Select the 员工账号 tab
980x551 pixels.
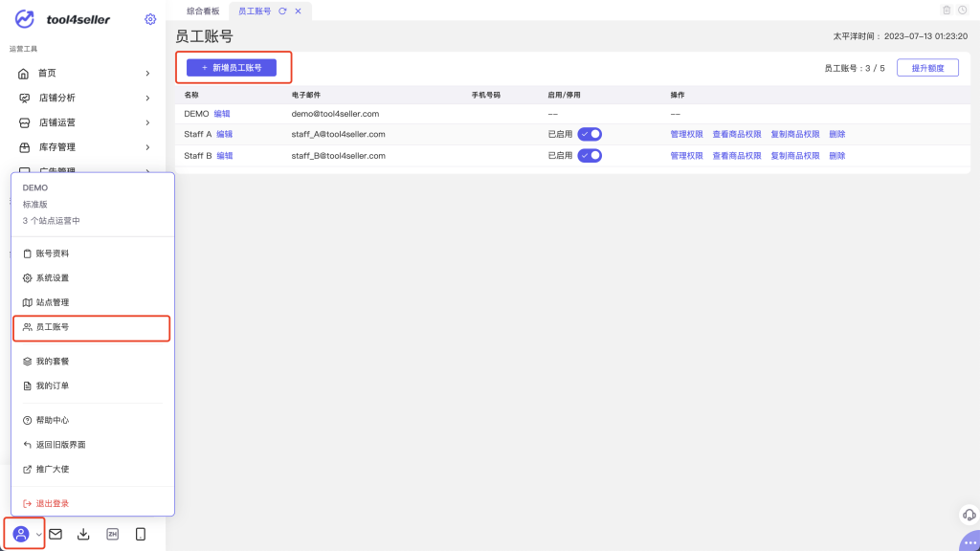255,11
